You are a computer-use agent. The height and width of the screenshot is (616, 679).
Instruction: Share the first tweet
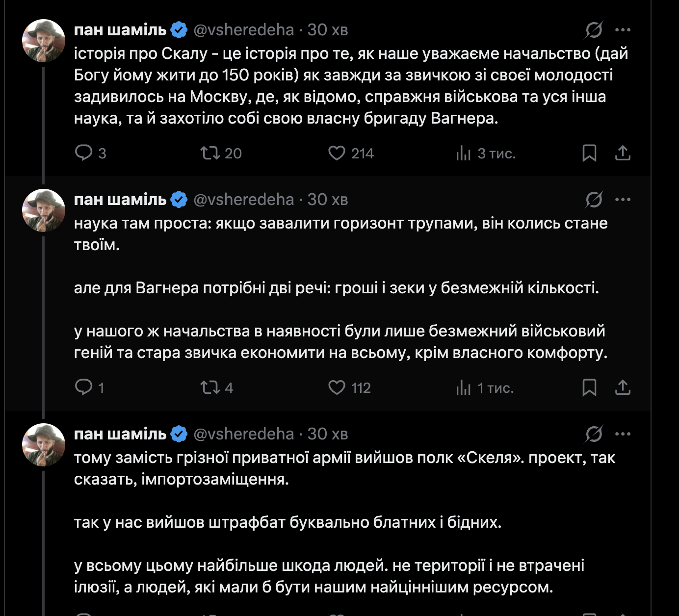[623, 153]
